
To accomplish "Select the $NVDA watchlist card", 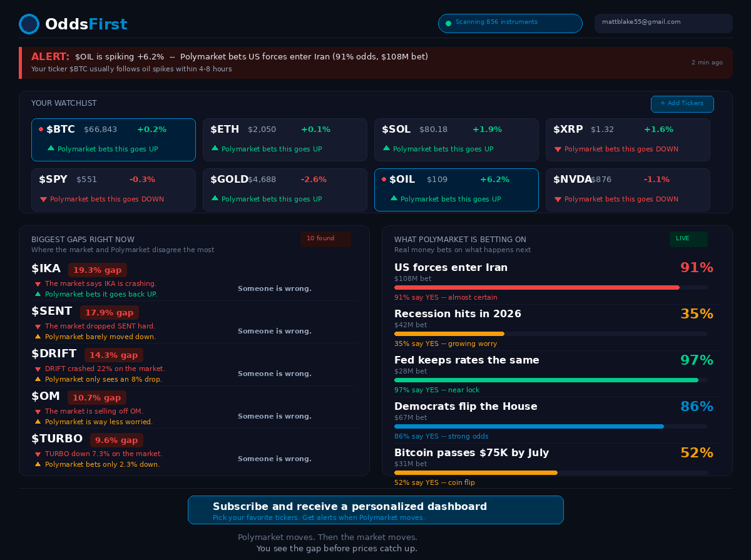I will click(x=628, y=190).
